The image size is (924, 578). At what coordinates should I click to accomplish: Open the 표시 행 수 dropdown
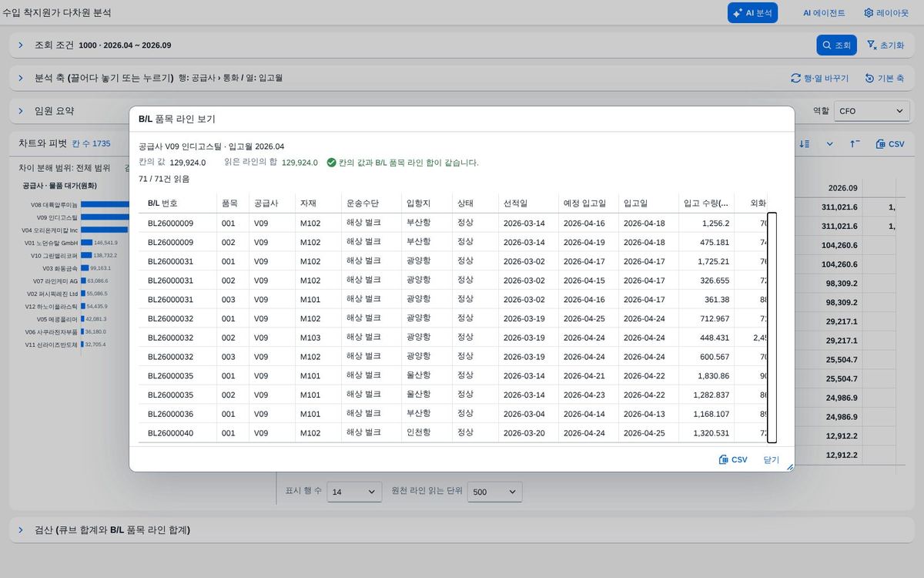[x=354, y=492]
